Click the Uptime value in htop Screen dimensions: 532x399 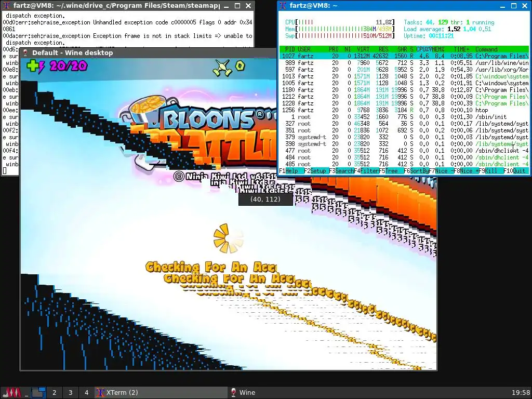pos(441,36)
